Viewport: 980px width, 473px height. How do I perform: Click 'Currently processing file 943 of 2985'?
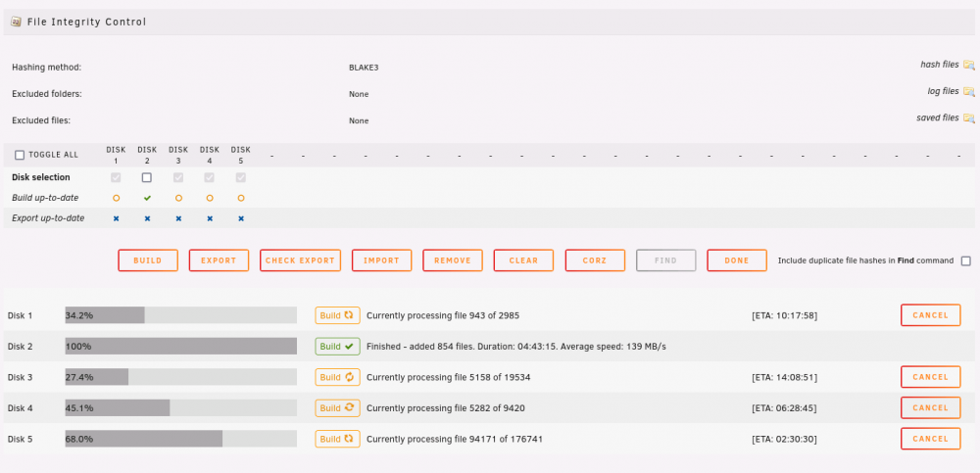(x=443, y=315)
